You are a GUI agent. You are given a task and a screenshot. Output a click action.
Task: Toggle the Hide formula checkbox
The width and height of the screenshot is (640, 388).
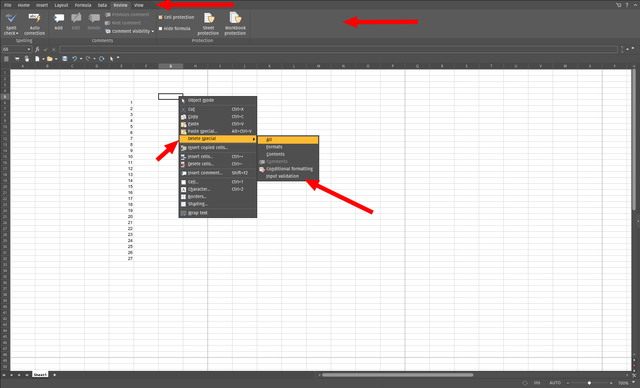tap(160, 29)
